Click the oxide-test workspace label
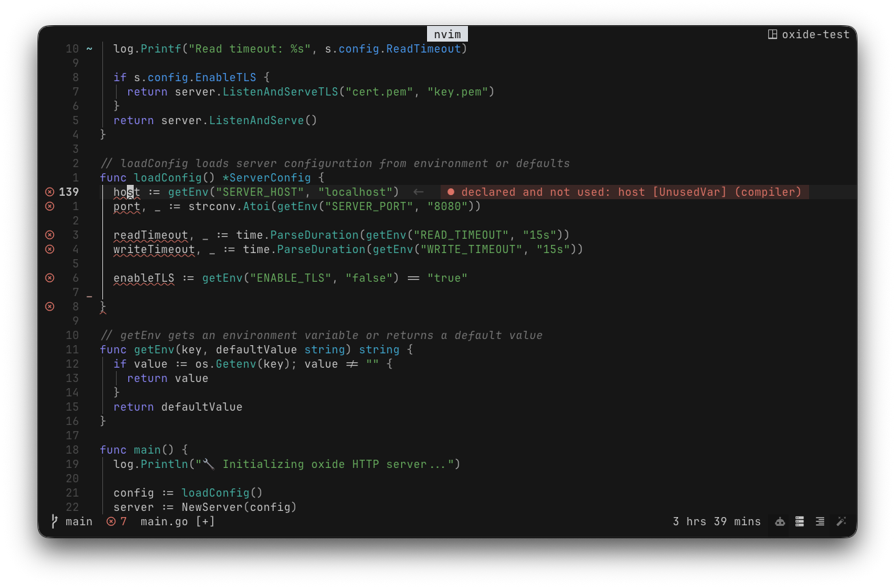Viewport: 895px width, 588px height. pyautogui.click(x=816, y=34)
